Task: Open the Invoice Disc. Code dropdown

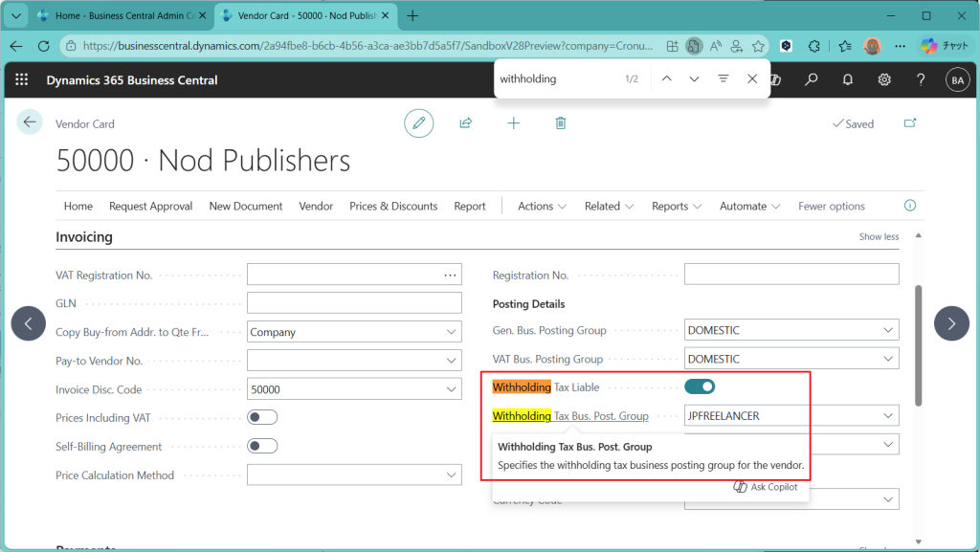Action: pyautogui.click(x=452, y=389)
